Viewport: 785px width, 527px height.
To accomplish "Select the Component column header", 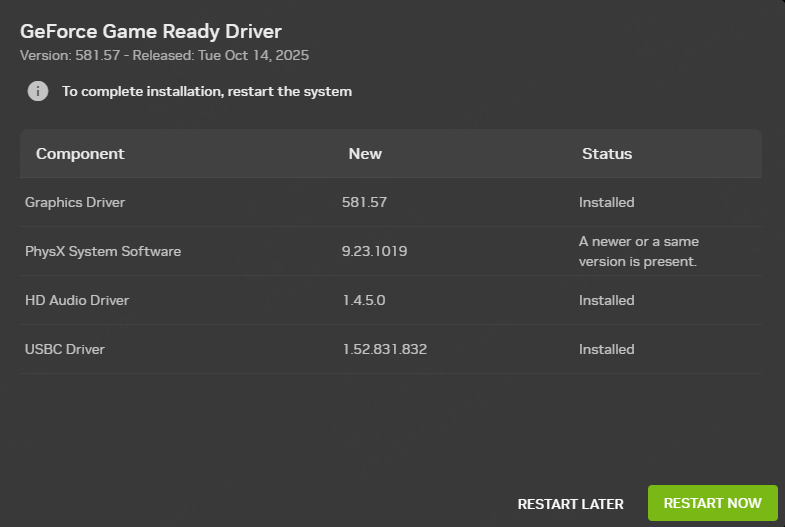I will click(80, 154).
